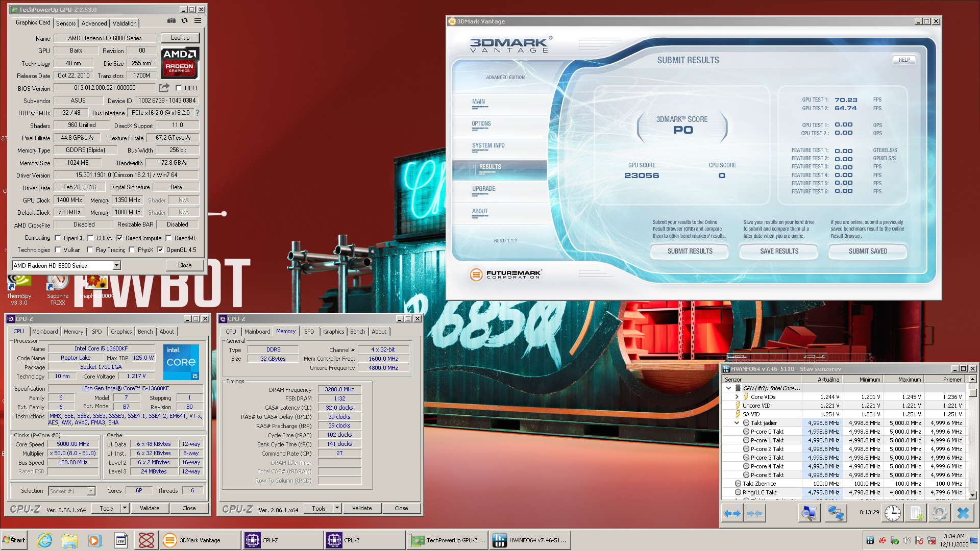Click SUBMIT SAVED button in 3DMark
The image size is (980, 551).
tap(868, 251)
